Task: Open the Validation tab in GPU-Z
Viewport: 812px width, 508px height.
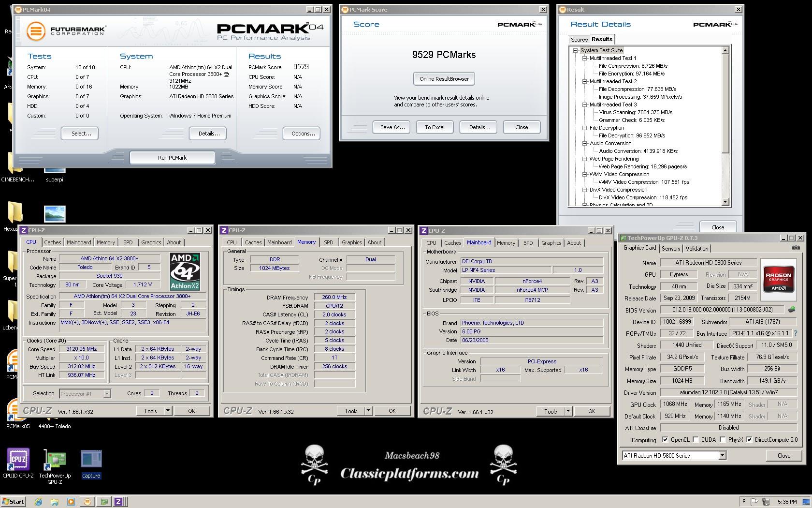Action: (697, 248)
